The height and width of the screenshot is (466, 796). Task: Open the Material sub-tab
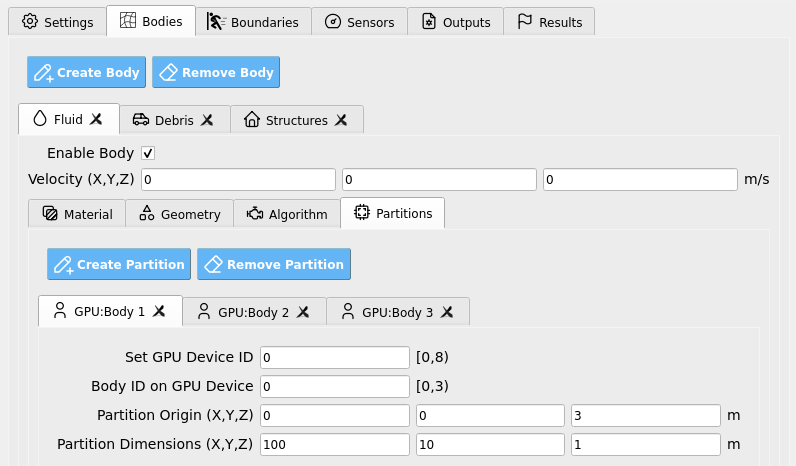click(x=77, y=214)
